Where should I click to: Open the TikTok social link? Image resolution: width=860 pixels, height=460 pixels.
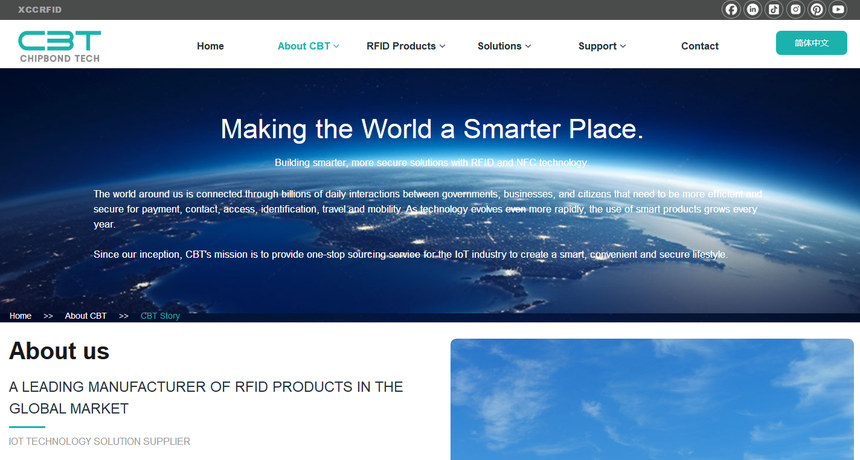(774, 10)
